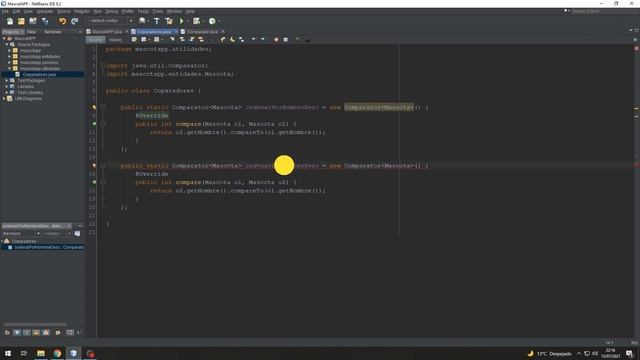Collapse the Source Packages node

tap(7, 44)
